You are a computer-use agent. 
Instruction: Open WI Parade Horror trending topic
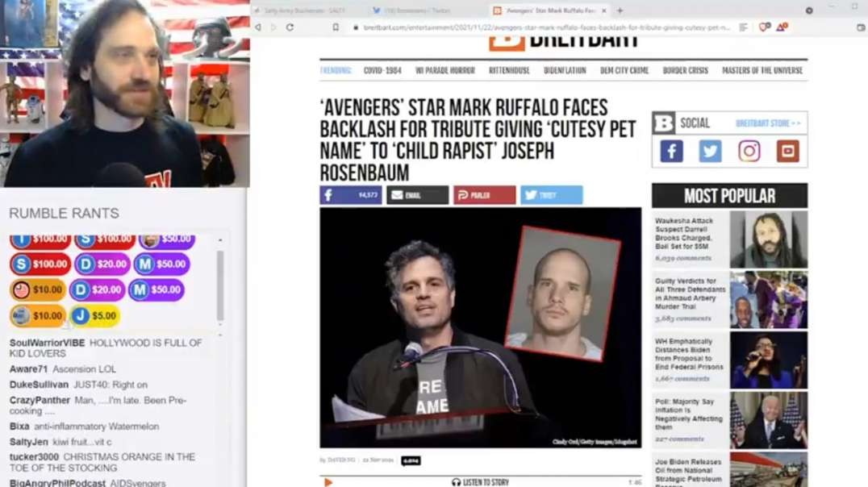click(445, 70)
